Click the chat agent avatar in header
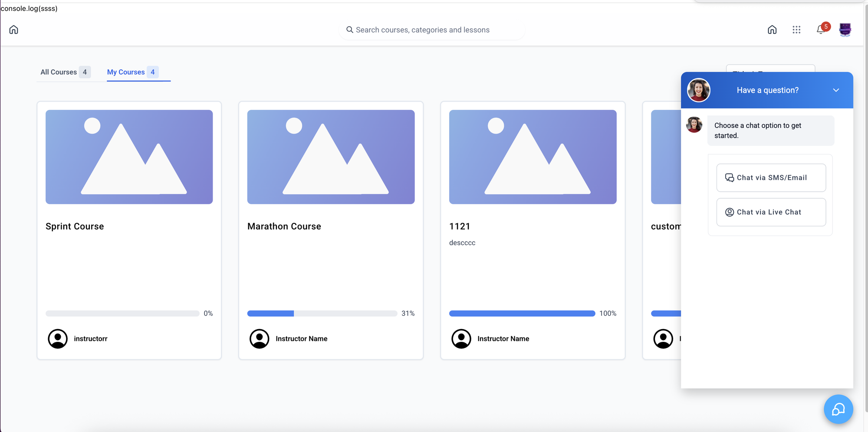This screenshot has height=432, width=868. click(x=699, y=90)
